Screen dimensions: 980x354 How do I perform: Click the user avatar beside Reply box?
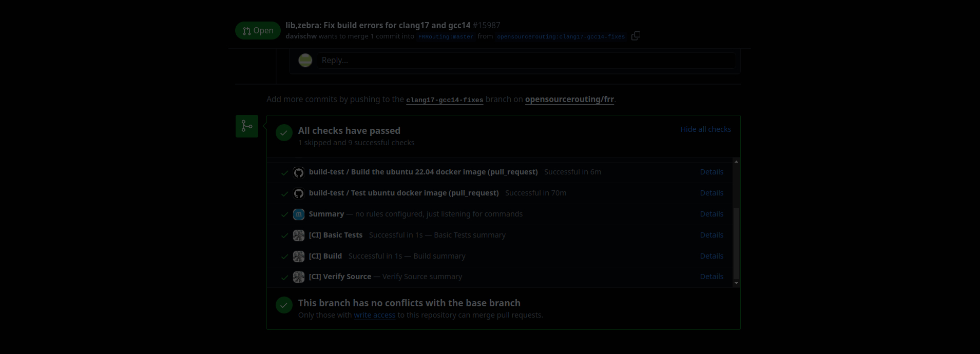pos(305,61)
